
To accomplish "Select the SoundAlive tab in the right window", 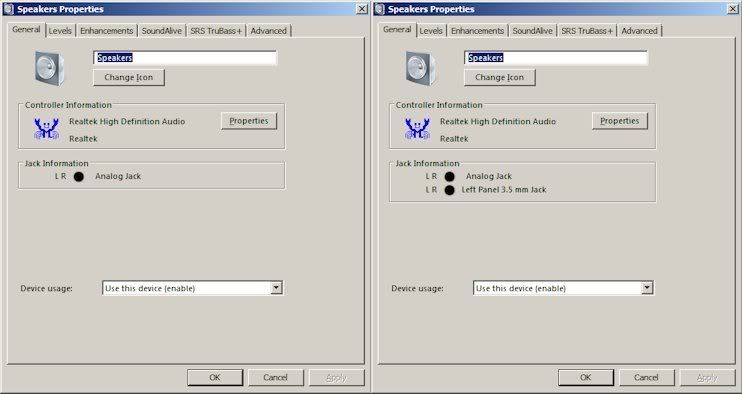I will [533, 31].
